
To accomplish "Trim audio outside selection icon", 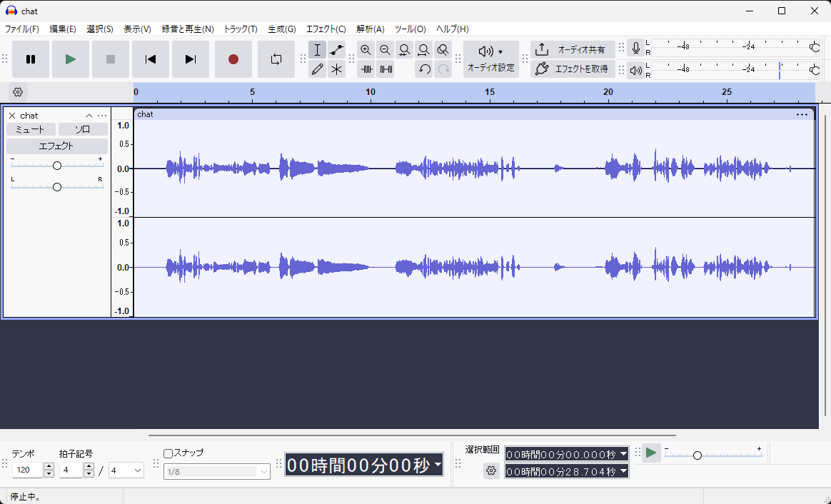I will 366,69.
